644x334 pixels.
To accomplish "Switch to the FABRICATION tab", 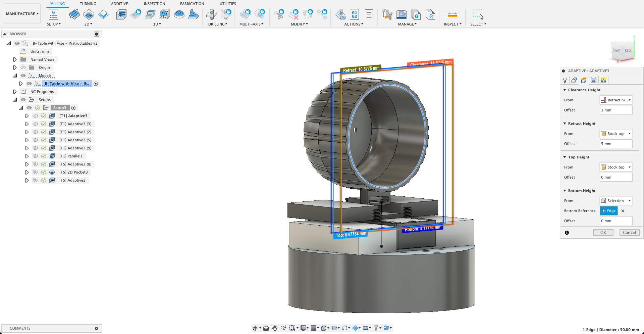I will pyautogui.click(x=192, y=4).
